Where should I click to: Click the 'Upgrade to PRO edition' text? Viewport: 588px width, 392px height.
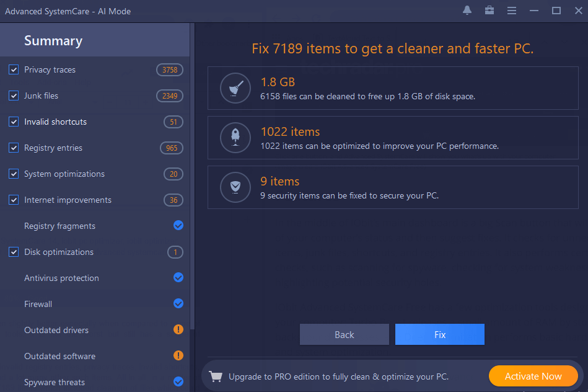pyautogui.click(x=339, y=376)
